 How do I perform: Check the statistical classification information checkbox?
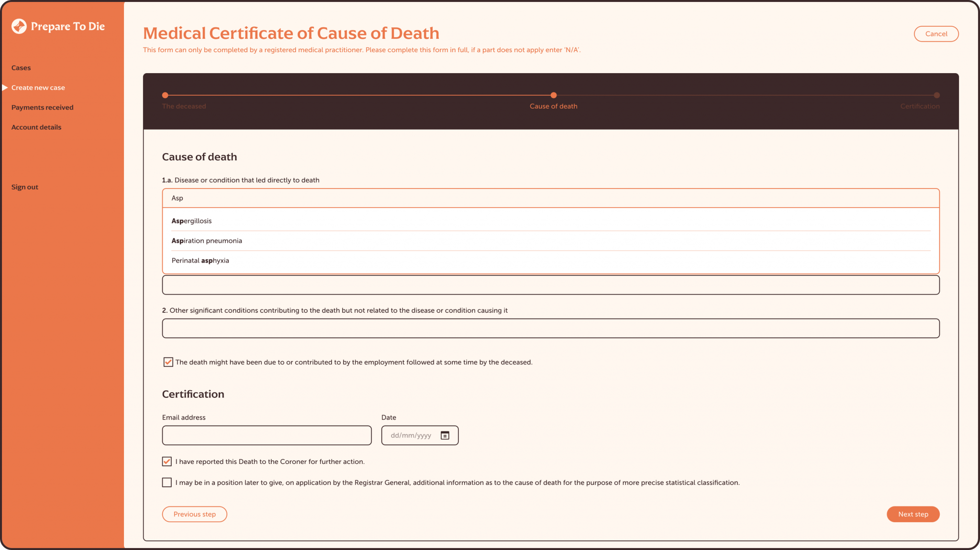point(167,482)
